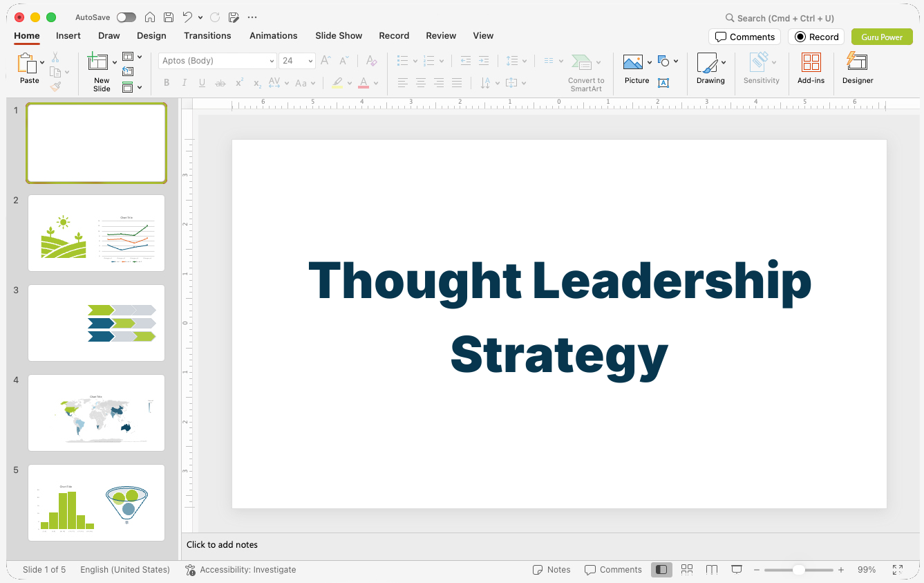This screenshot has width=924, height=583.
Task: Click the Record button at top right
Action: (816, 37)
